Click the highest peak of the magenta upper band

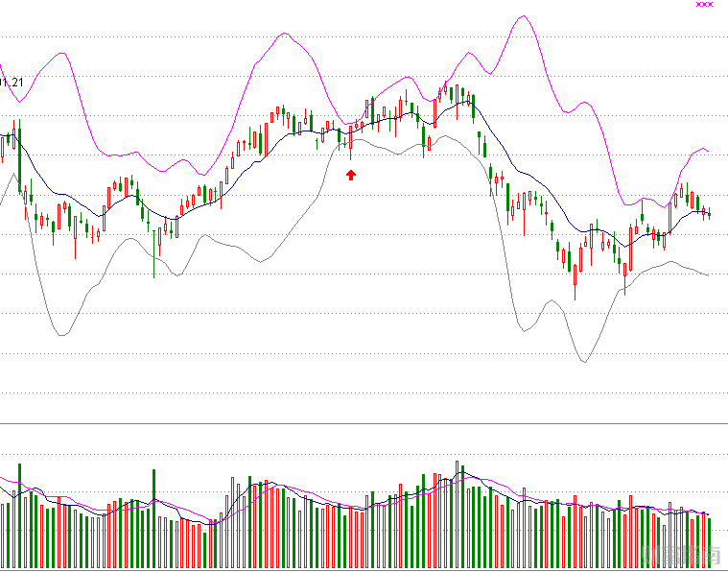click(524, 16)
